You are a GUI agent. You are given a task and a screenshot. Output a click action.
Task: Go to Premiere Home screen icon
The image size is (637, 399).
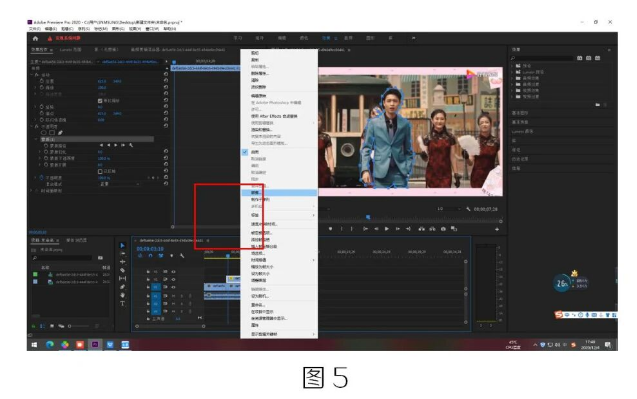[x=35, y=39]
